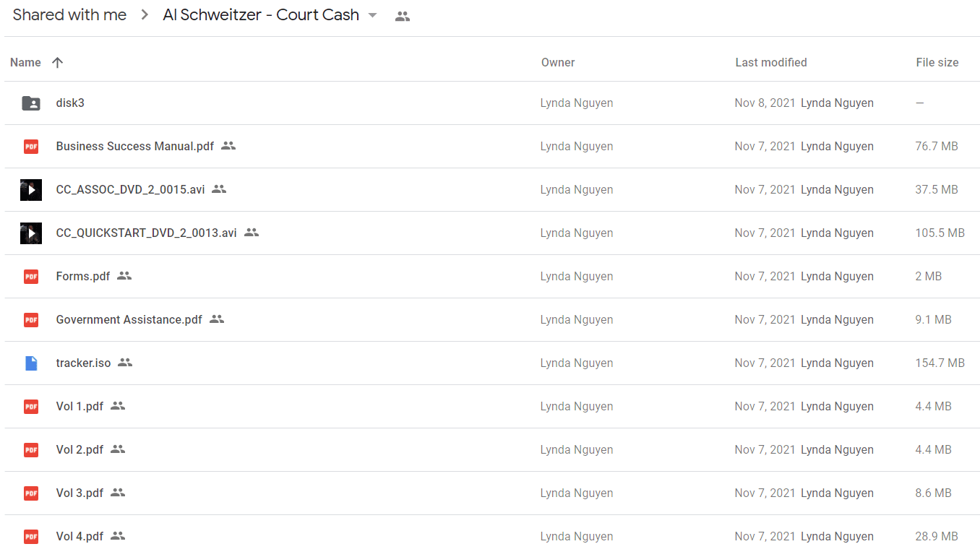
Task: Click the PDF icon for Vol 1.pdf
Action: [x=31, y=407]
